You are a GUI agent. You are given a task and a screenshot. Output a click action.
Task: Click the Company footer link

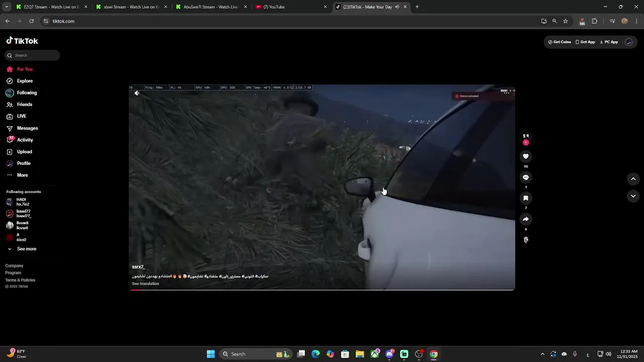tap(14, 266)
